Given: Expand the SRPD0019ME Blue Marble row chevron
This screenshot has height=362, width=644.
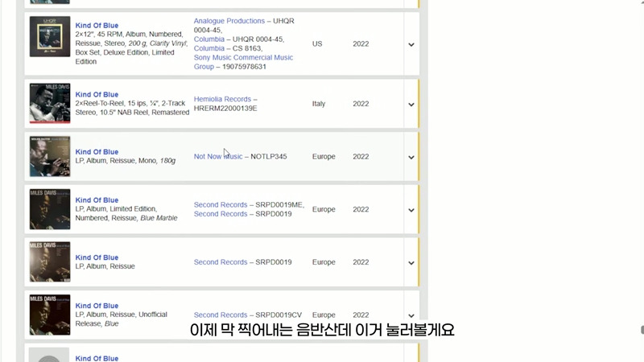Looking at the screenshot, I should point(411,210).
